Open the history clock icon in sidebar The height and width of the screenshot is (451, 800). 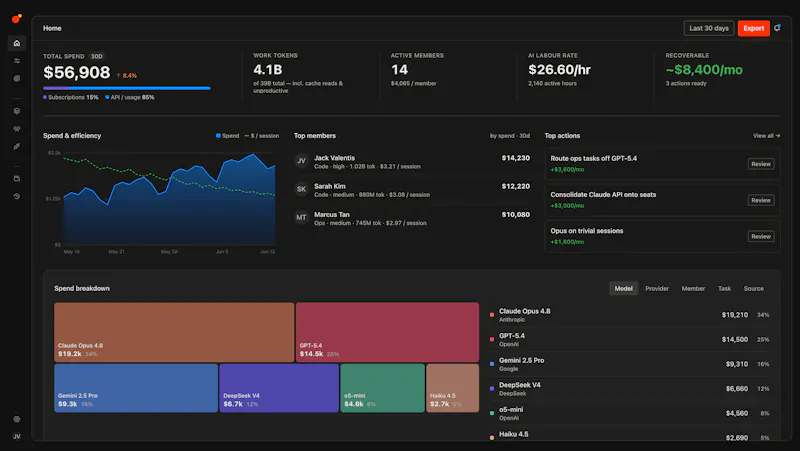tap(17, 196)
